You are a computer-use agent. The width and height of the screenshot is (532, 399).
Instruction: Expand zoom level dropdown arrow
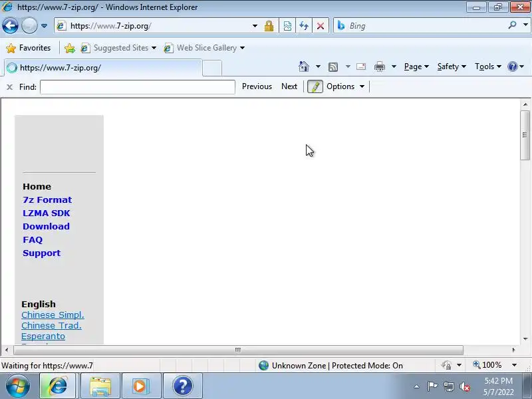[x=514, y=365]
